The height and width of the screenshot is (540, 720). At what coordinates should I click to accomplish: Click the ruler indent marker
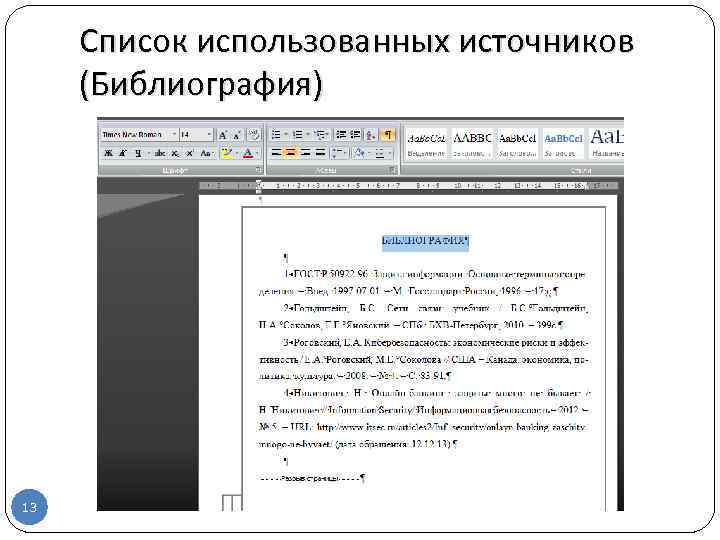[259, 186]
